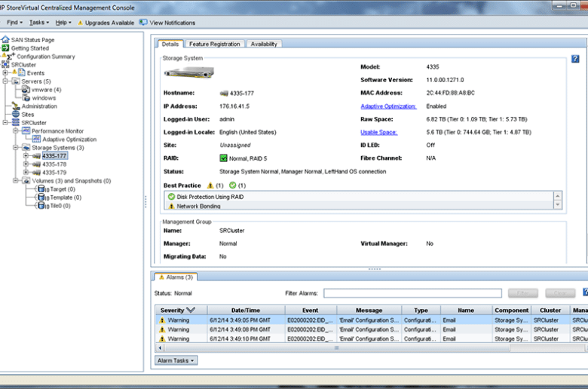Click the Configuration Summary sigma icon

click(9, 57)
